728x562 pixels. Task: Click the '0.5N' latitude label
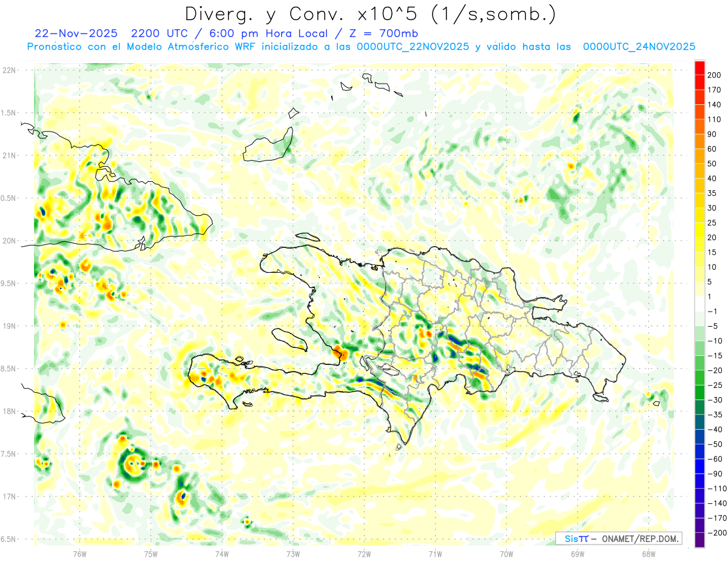point(8,198)
